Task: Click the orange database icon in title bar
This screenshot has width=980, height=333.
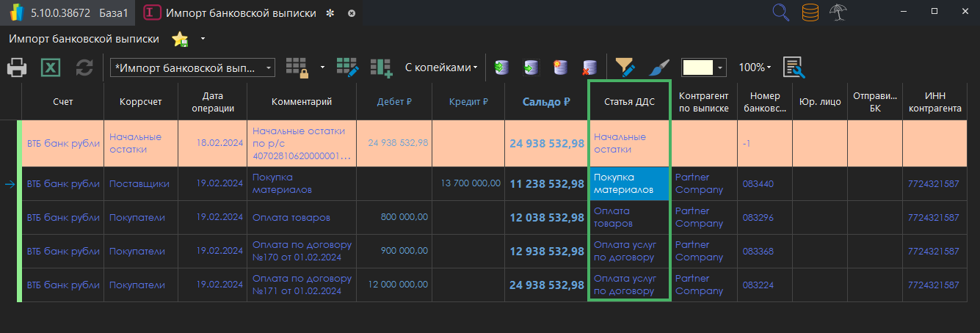Action: click(x=810, y=12)
